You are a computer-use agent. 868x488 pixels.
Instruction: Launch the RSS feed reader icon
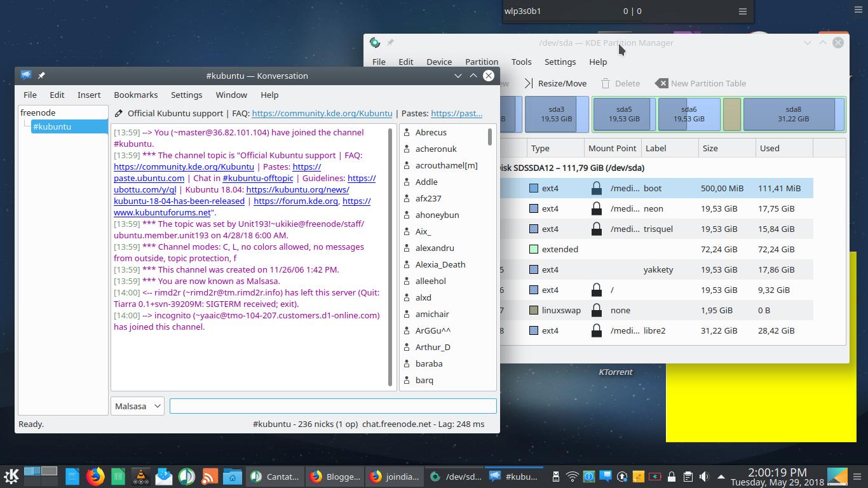(210, 476)
